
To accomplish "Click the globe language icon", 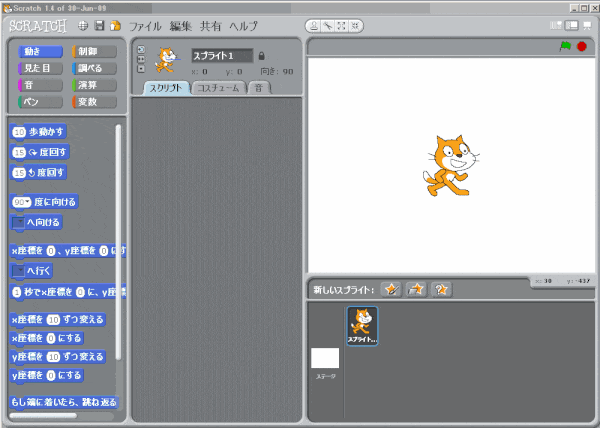I will [83, 25].
